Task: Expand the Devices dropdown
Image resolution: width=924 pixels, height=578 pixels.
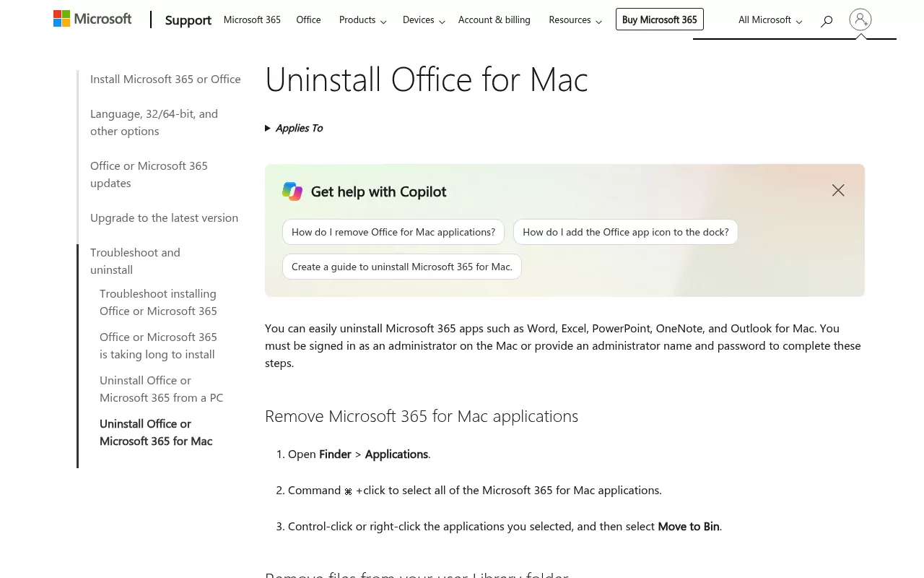Action: [x=423, y=20]
